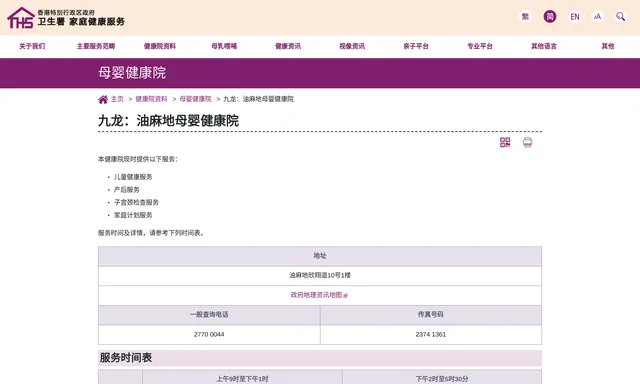Switch language to English via EN button
This screenshot has width=640, height=384.
pyautogui.click(x=575, y=17)
